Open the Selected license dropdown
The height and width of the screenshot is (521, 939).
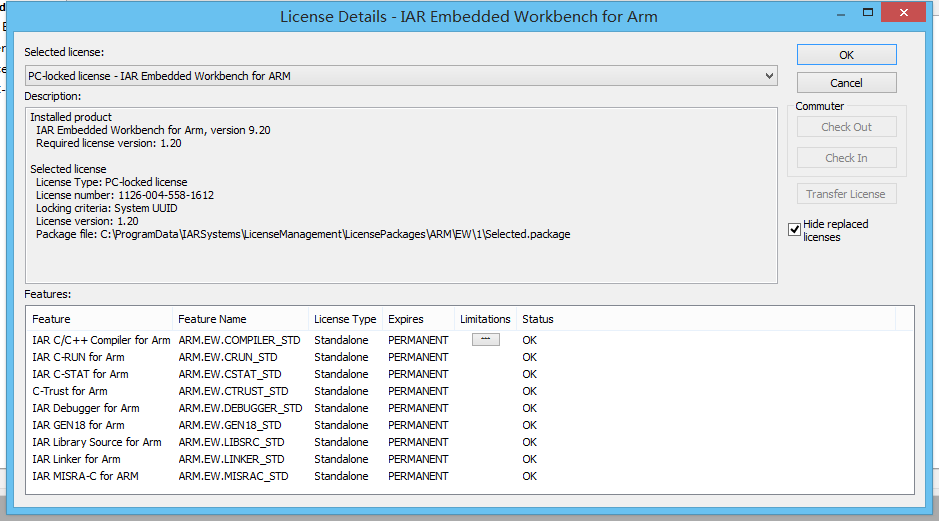pos(401,76)
